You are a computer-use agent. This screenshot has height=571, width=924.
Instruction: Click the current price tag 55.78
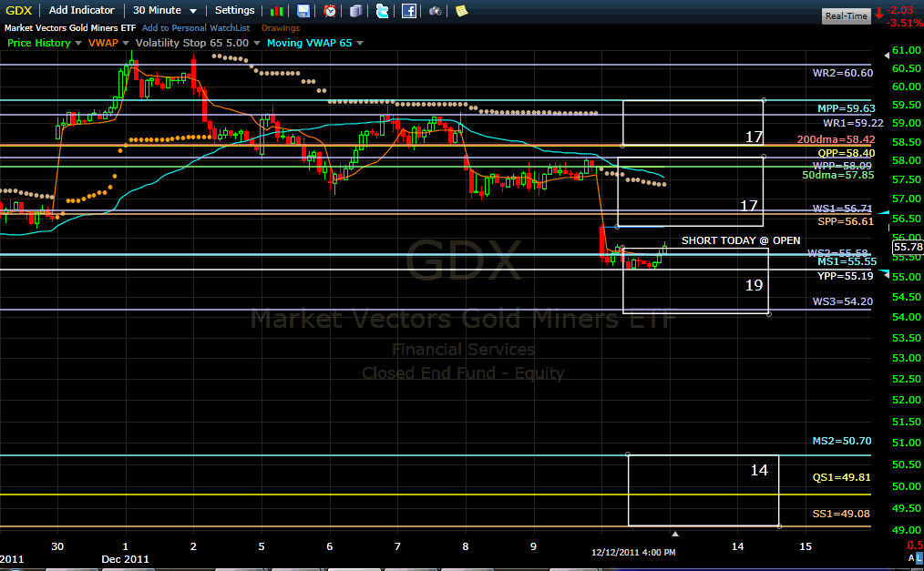[x=908, y=247]
